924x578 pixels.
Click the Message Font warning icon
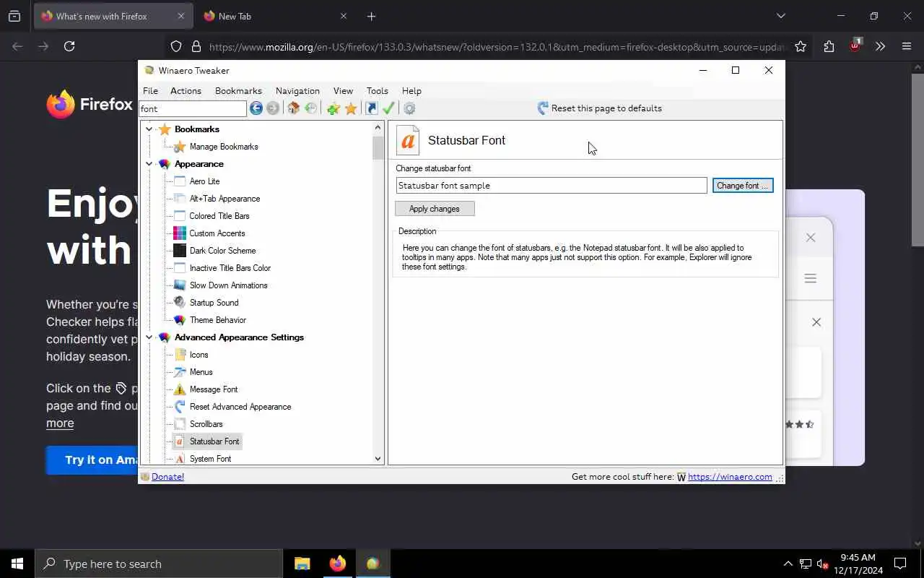pyautogui.click(x=180, y=389)
